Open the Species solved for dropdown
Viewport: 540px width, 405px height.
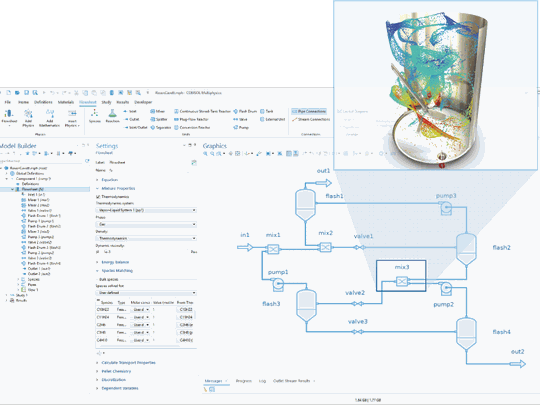[x=146, y=293]
